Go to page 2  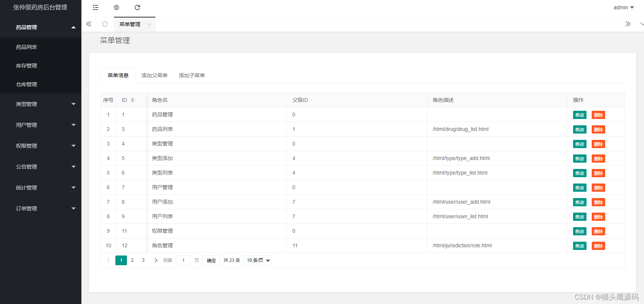[x=132, y=260]
